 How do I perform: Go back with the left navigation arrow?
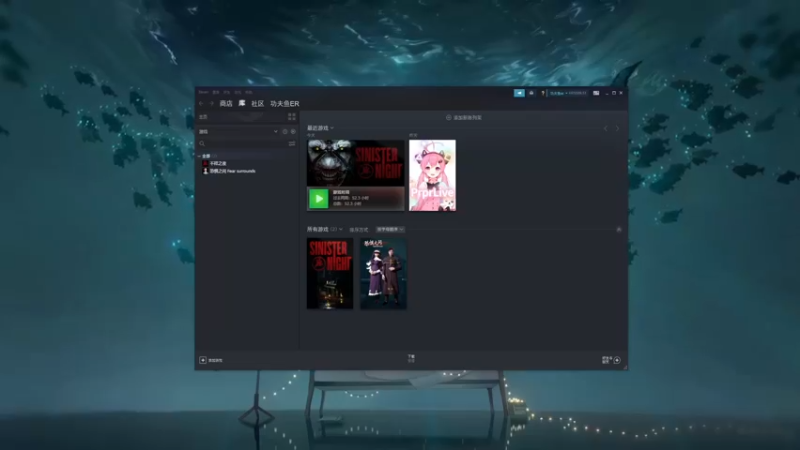[x=201, y=104]
